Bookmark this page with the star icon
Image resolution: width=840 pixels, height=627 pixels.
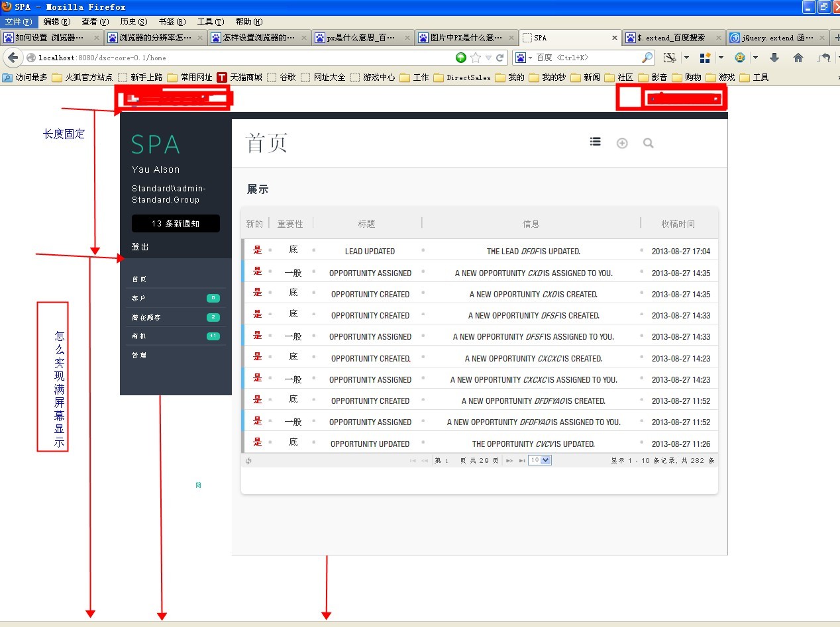476,58
